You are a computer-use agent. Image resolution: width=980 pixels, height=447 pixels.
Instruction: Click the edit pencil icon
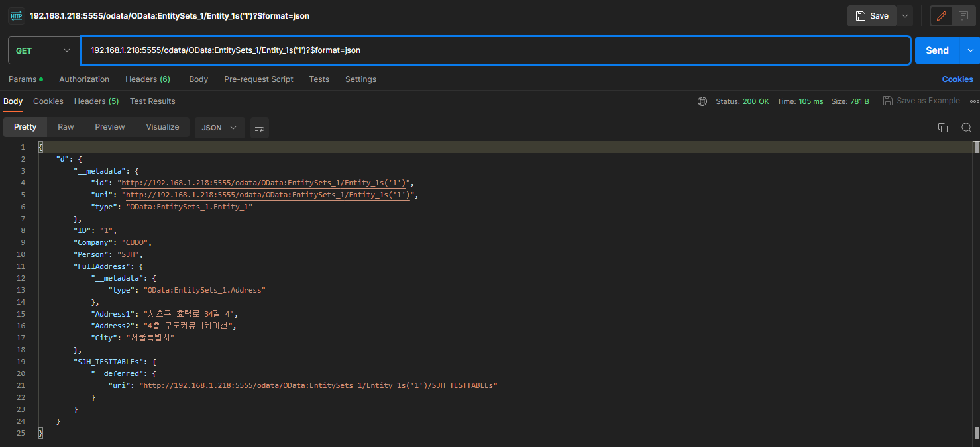941,16
